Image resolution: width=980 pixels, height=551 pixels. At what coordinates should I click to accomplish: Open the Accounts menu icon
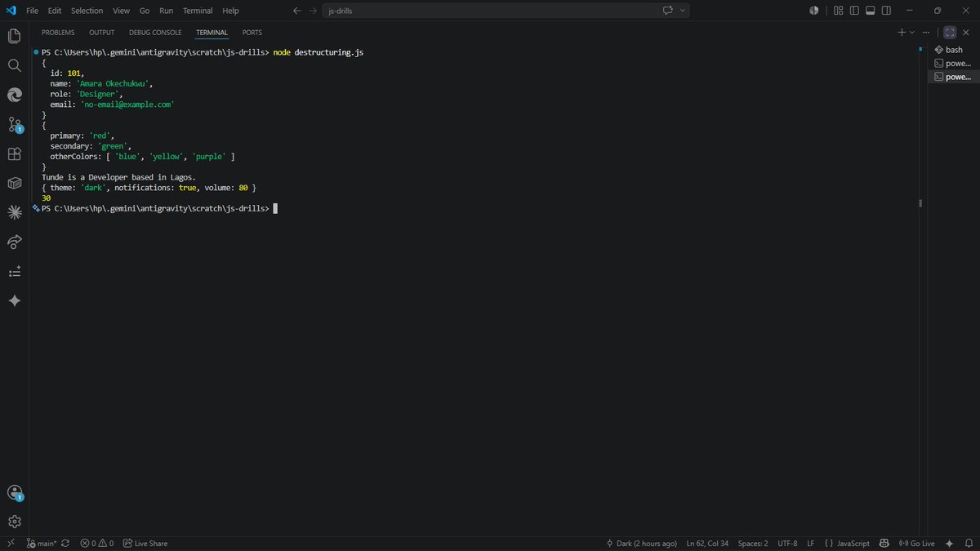pos(14,492)
